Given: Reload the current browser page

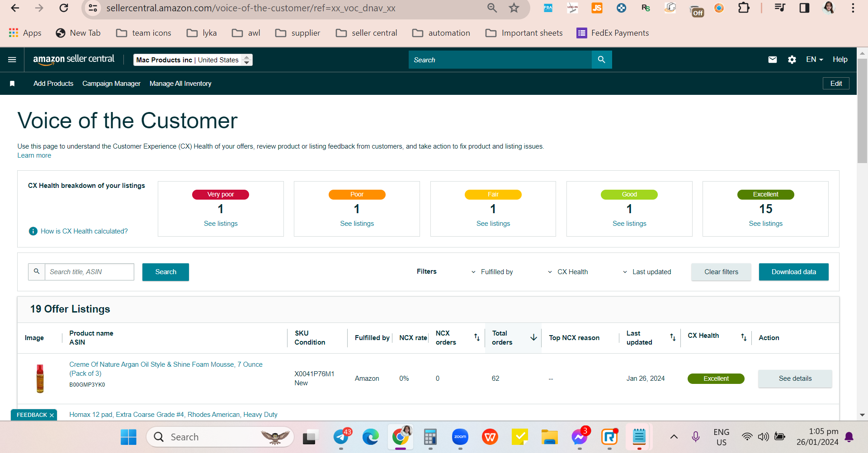Looking at the screenshot, I should 64,8.
